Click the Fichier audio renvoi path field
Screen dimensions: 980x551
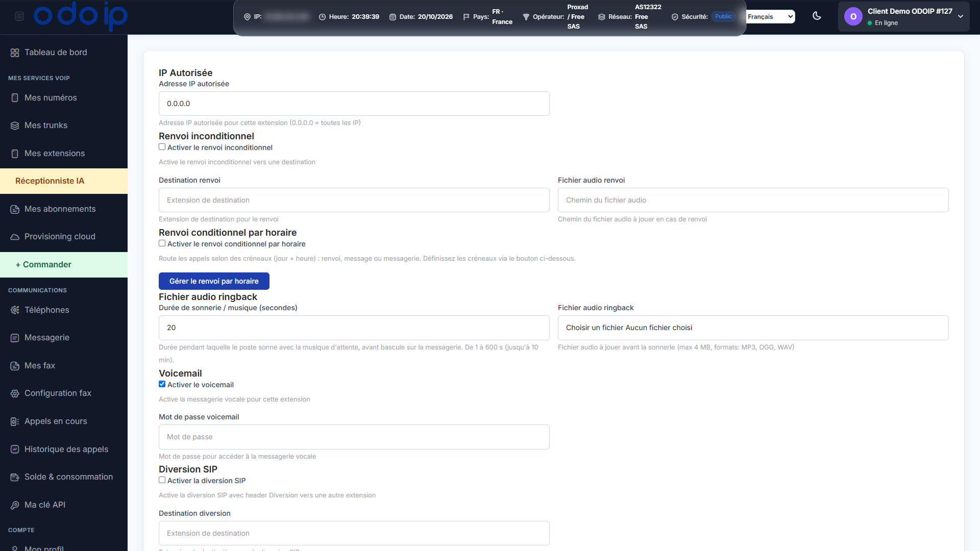pos(753,200)
